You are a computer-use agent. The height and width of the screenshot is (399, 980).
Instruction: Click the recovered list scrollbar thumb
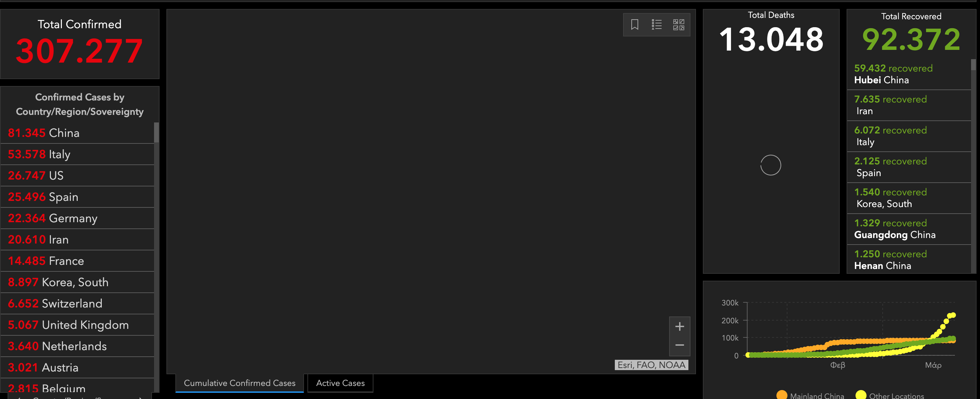coord(973,65)
